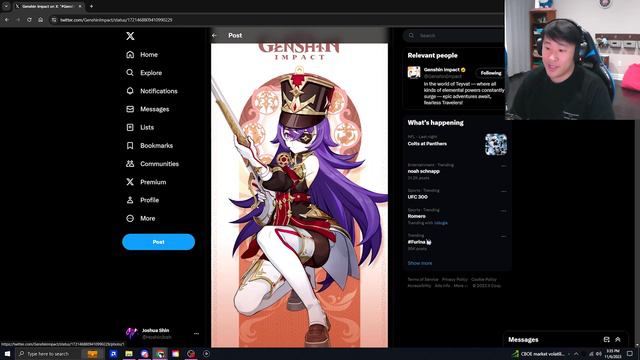Reload the page with refresh icon
The height and width of the screenshot is (360, 640).
click(x=29, y=20)
